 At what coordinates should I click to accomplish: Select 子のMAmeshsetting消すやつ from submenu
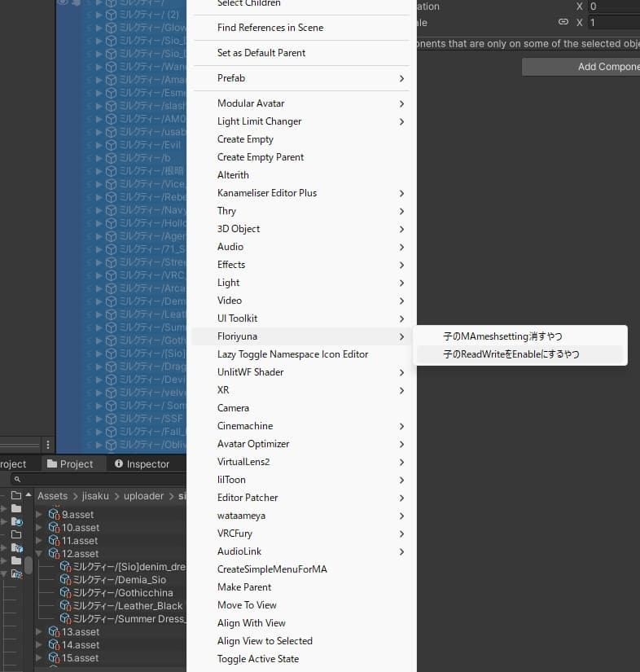(502, 336)
